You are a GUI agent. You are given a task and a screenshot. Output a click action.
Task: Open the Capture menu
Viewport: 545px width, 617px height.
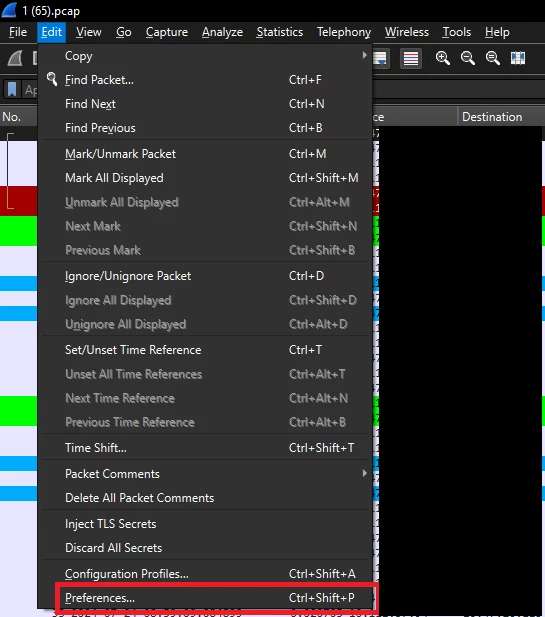point(167,32)
